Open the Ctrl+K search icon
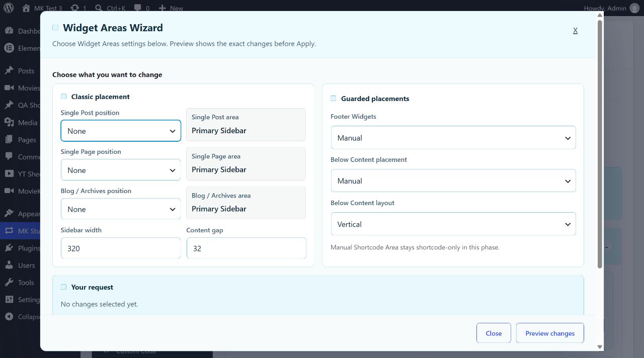644x358 pixels. click(x=99, y=8)
